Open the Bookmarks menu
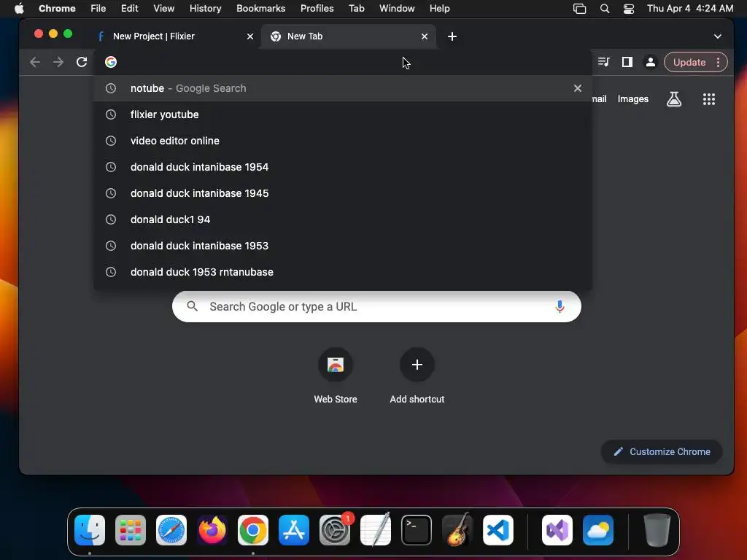The image size is (747, 560). (260, 8)
